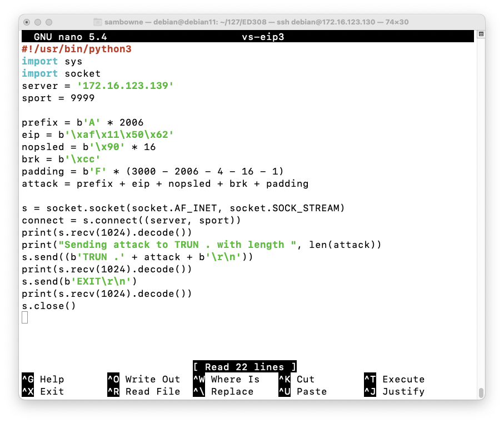Click the s.send 'EXIT\r\n' line
504x423 pixels.
coord(79,281)
